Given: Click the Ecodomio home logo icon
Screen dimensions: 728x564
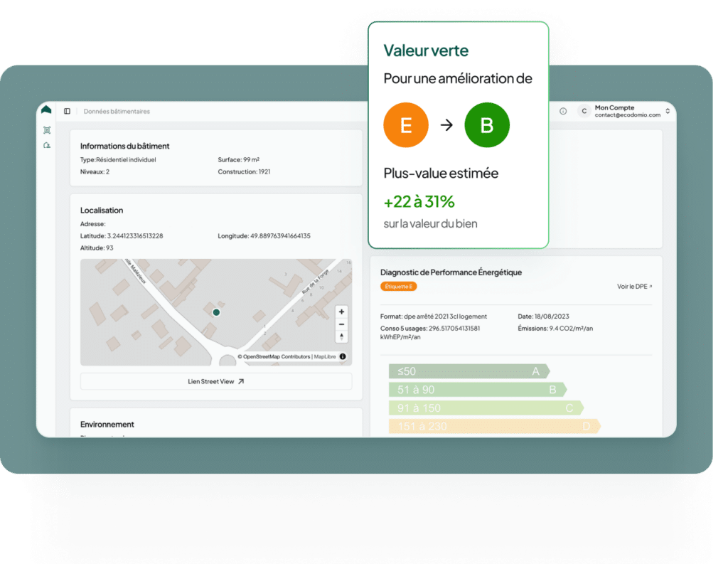Looking at the screenshot, I should (x=46, y=110).
